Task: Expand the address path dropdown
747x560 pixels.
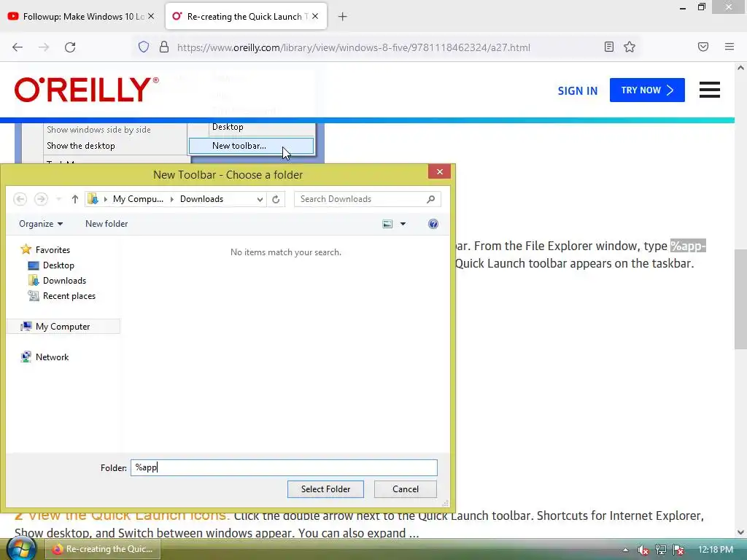Action: point(260,199)
